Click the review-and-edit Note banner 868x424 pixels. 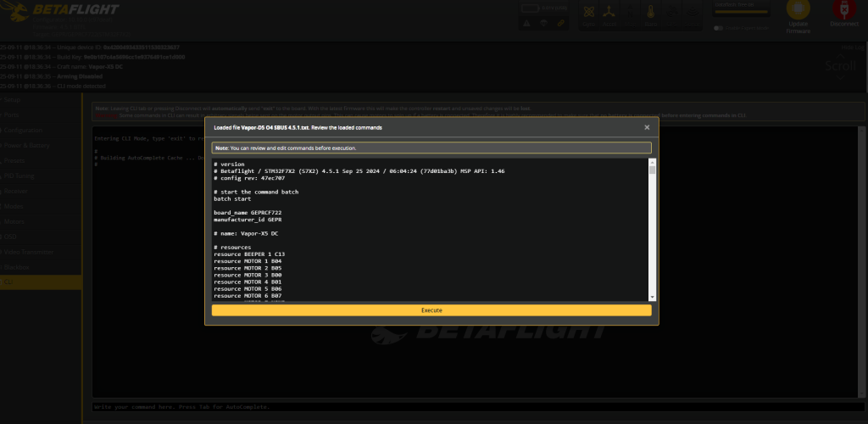[431, 148]
